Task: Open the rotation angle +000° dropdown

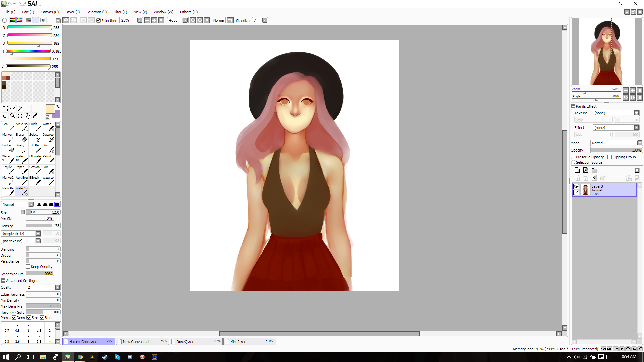Action: click(185, 20)
